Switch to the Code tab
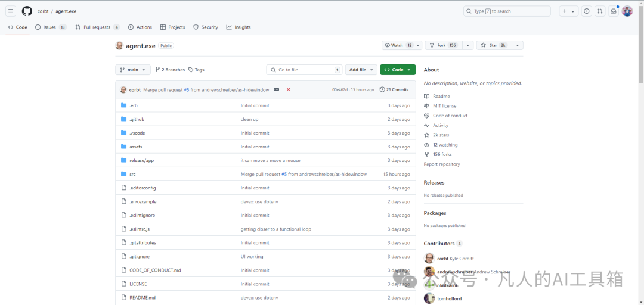644x305 pixels. pos(18,27)
